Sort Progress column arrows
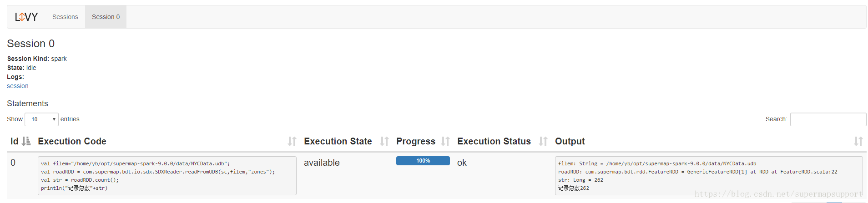This screenshot has width=868, height=203. 445,141
